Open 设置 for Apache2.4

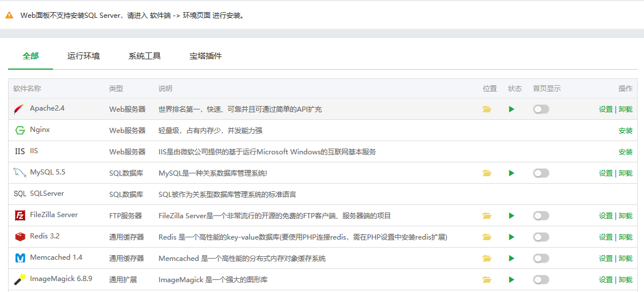pos(605,109)
